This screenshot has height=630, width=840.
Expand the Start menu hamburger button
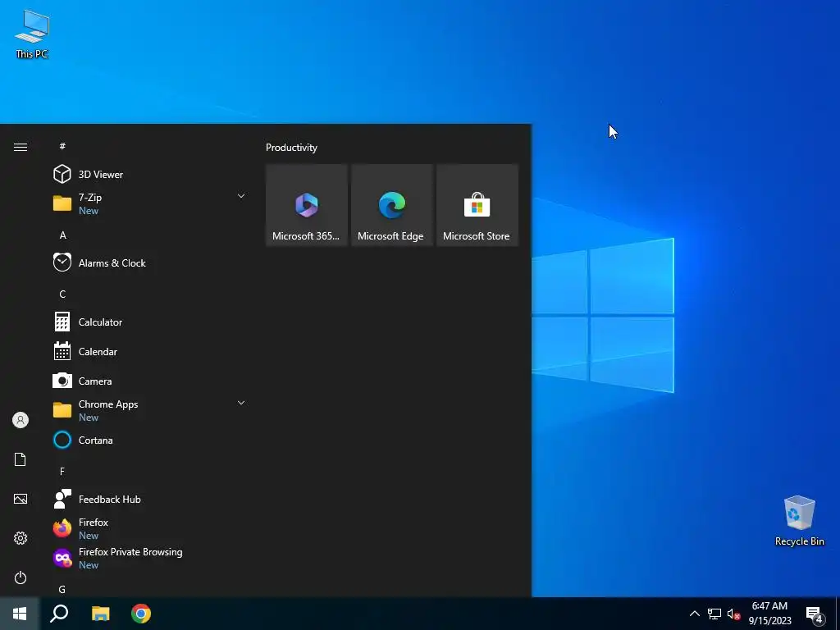[21, 147]
